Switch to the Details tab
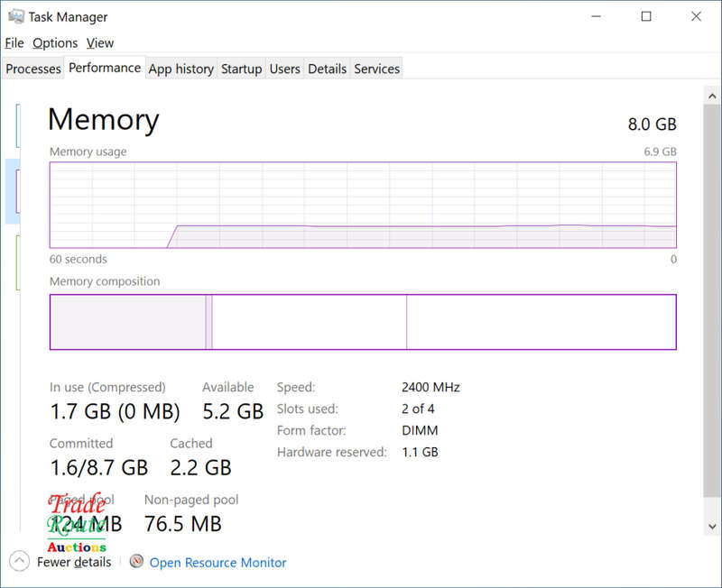This screenshot has height=588, width=722. point(327,69)
